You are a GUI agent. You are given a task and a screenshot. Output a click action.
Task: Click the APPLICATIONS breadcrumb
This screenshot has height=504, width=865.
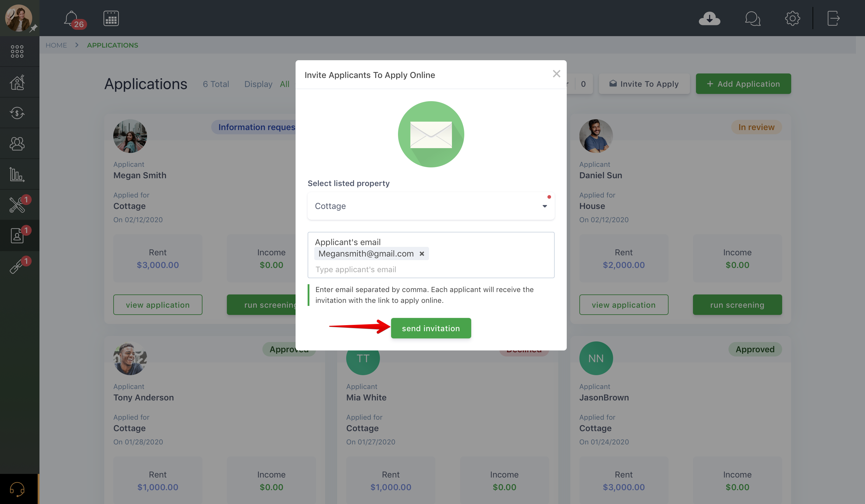click(x=113, y=45)
